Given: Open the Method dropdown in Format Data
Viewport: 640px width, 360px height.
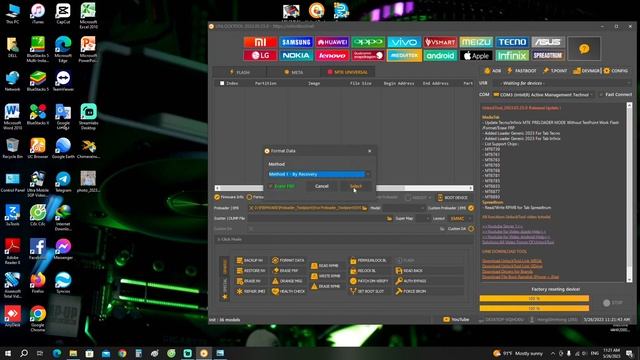Looking at the screenshot, I should pos(319,174).
